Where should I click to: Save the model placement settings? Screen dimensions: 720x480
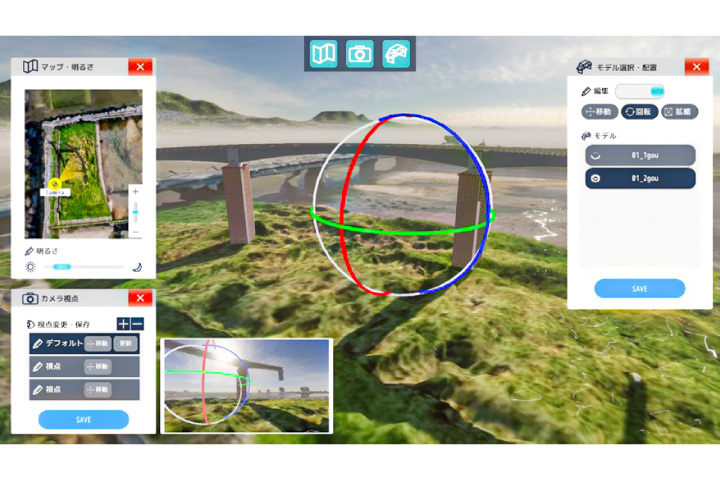[640, 288]
